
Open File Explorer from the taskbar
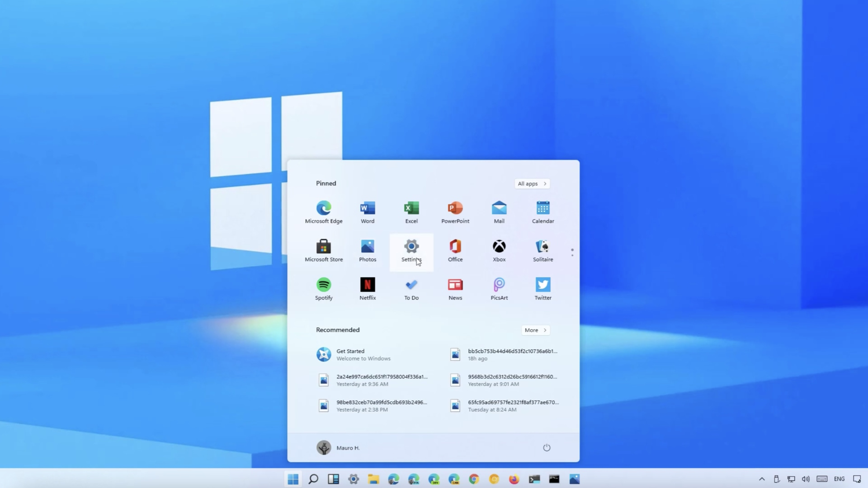[x=373, y=479]
